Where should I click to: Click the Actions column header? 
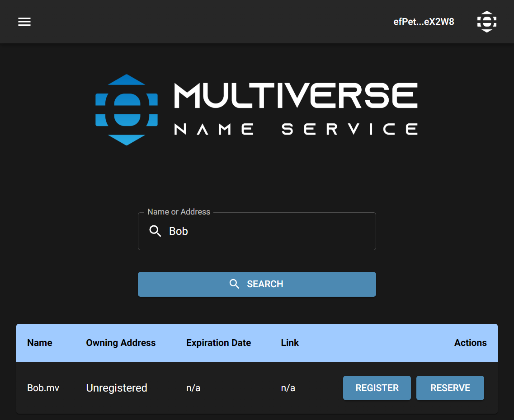[x=470, y=343]
